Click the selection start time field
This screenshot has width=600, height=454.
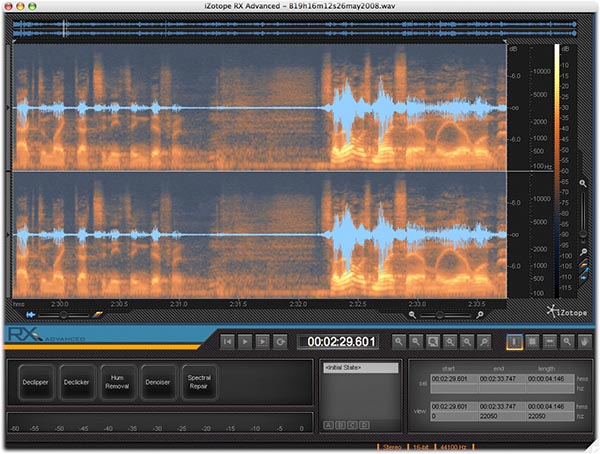pos(454,379)
